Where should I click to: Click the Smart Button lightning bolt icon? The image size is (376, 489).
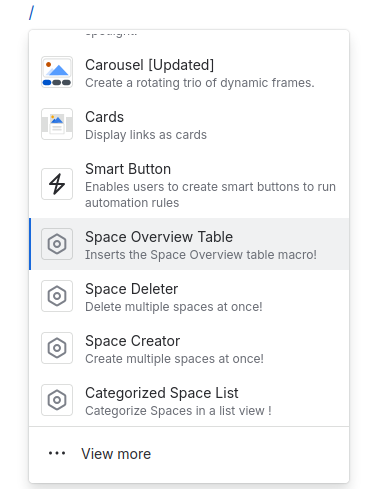(57, 184)
